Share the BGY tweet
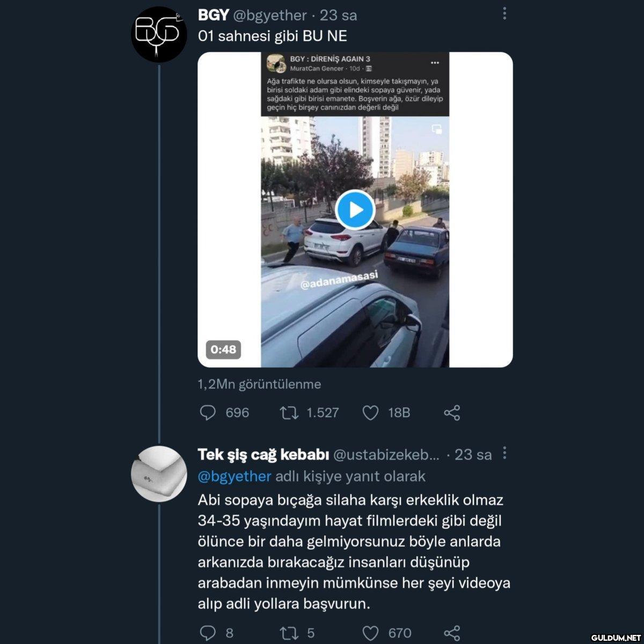Image resolution: width=644 pixels, height=644 pixels. pyautogui.click(x=452, y=412)
